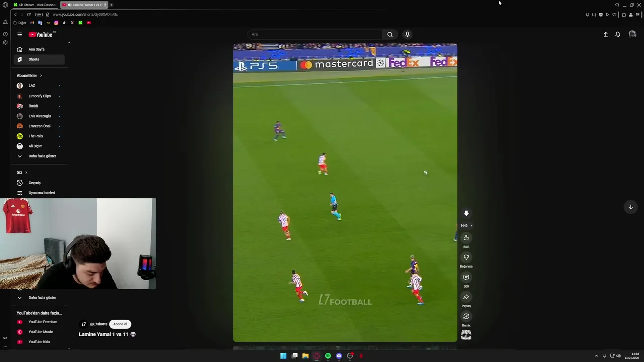Click the upload create icon
Screen dimensions: 644x362
pyautogui.click(x=606, y=35)
